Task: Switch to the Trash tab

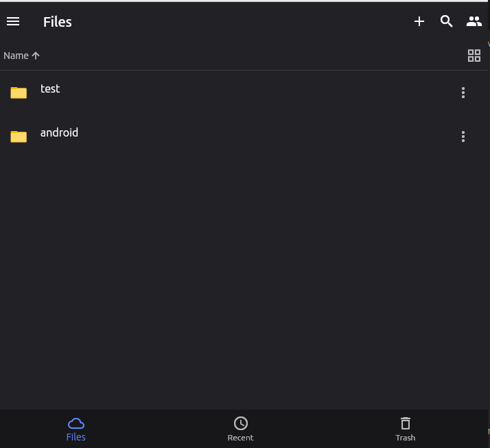Action: click(x=405, y=429)
